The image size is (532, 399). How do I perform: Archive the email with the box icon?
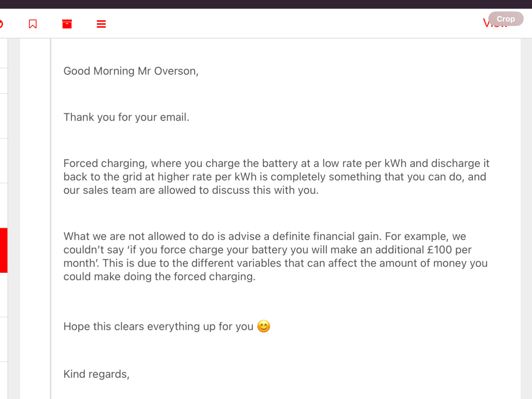tap(67, 24)
